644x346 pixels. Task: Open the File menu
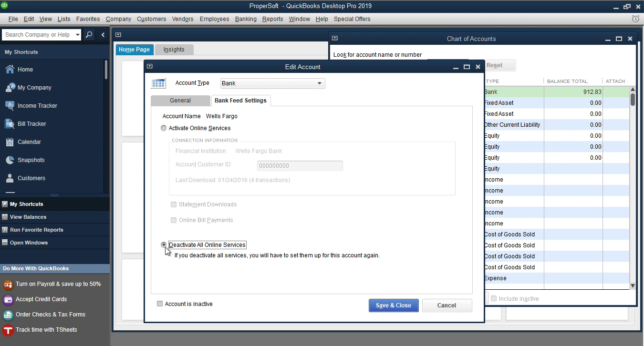pos(13,19)
